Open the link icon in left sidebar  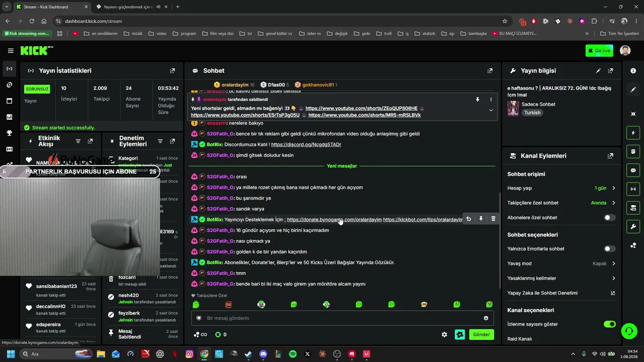point(9,84)
